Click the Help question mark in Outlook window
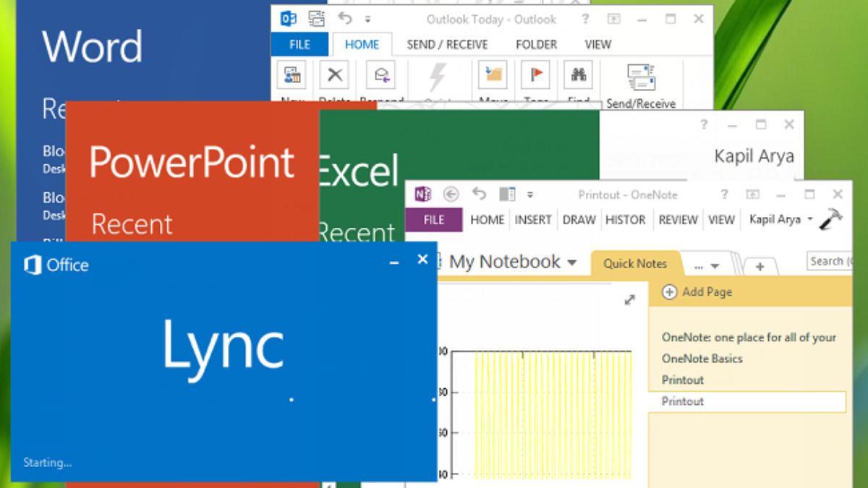Viewport: 868px width, 488px height. [x=584, y=19]
